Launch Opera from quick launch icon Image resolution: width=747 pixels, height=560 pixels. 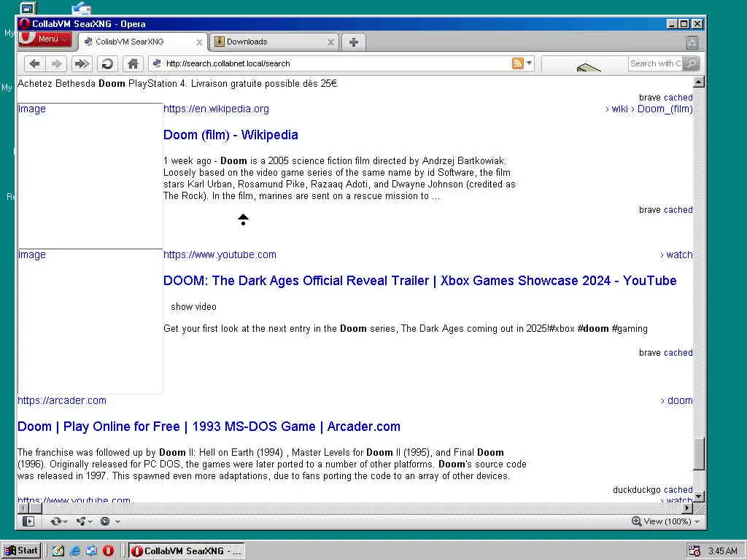coord(109,551)
